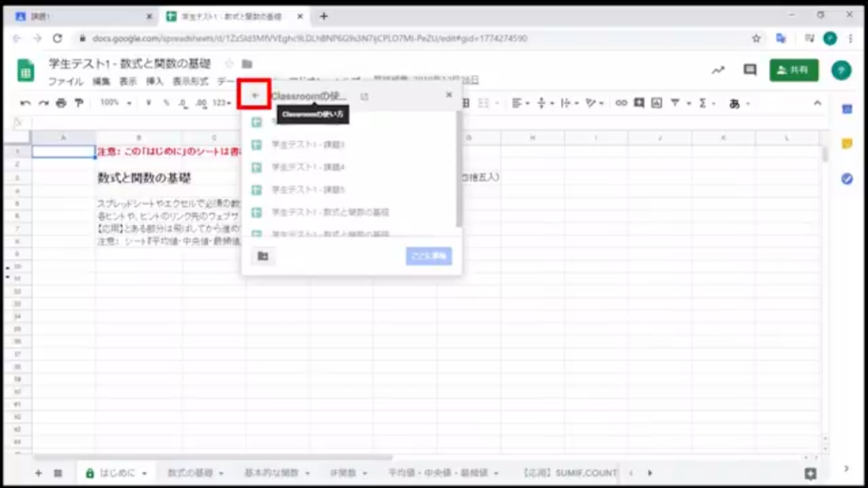Click the blue move-here button
This screenshot has width=868, height=488.
(x=428, y=256)
